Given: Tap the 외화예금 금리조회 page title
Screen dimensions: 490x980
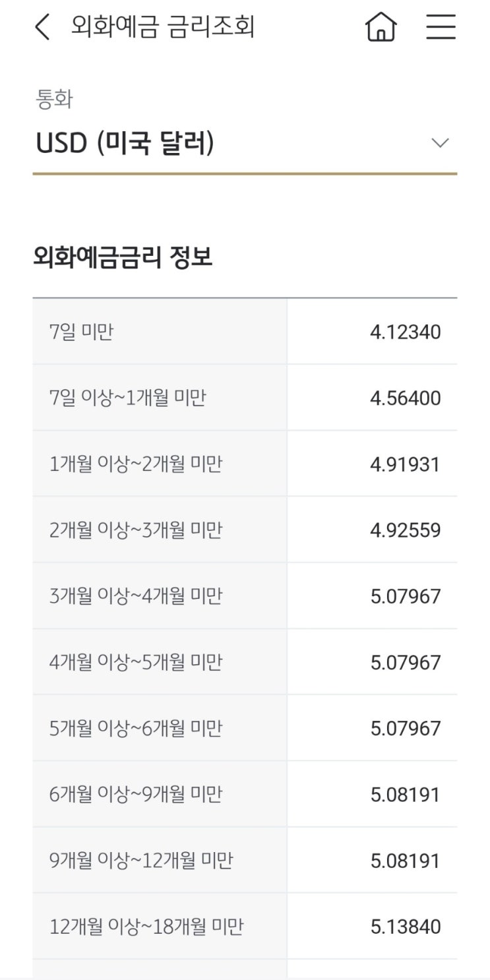Looking at the screenshot, I should tap(162, 28).
